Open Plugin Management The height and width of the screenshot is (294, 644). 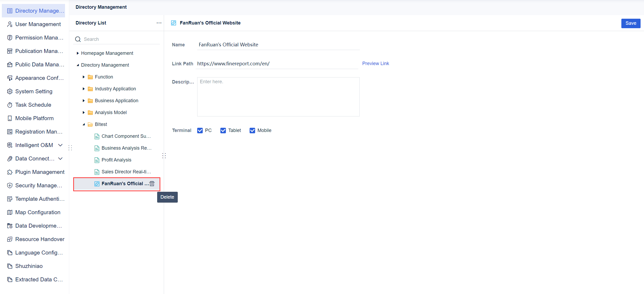39,172
